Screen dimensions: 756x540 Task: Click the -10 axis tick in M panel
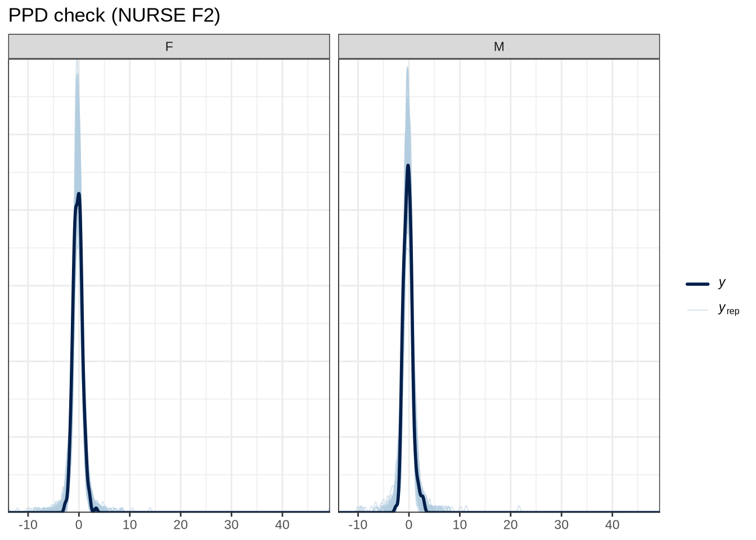[x=358, y=525]
